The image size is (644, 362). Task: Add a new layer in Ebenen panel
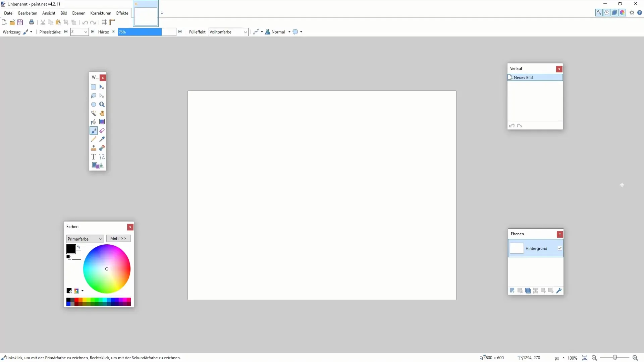[x=512, y=291]
